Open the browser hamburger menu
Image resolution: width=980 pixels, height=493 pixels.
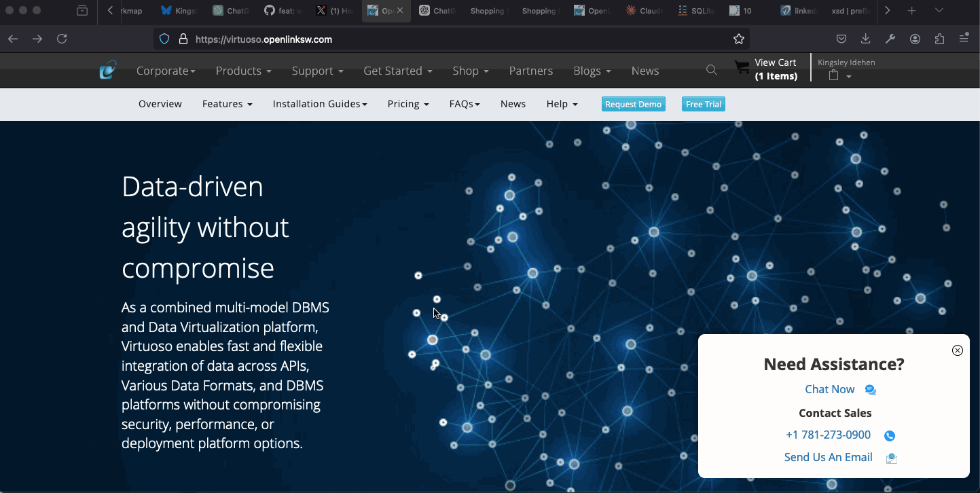click(x=964, y=39)
